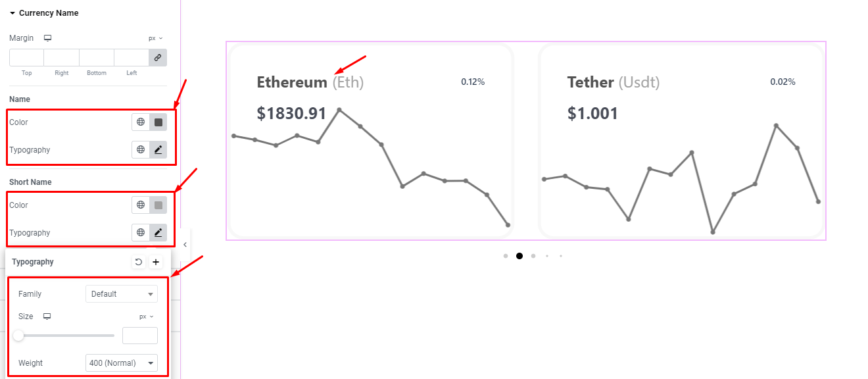Collapse the Currency Name section

(12, 13)
